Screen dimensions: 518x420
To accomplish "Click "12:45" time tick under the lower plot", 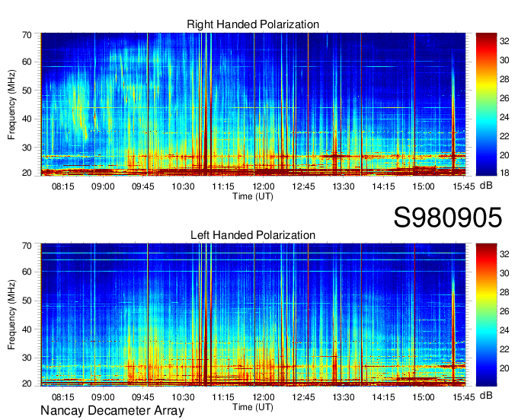I will tap(303, 397).
